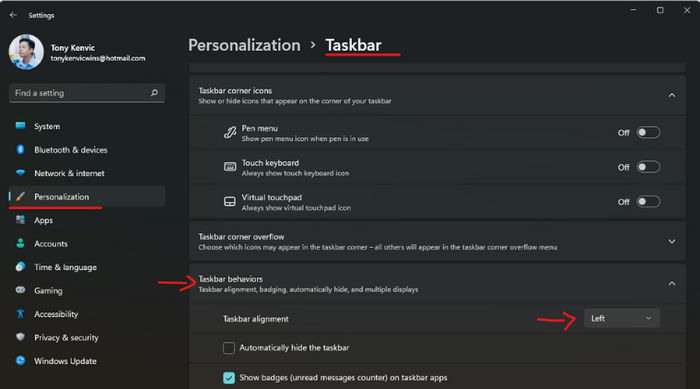Click the back arrow in Settings
700x389 pixels.
point(13,15)
